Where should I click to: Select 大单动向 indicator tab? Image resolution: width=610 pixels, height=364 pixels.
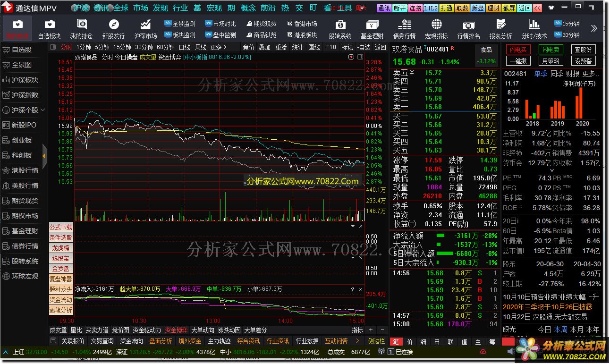(x=203, y=330)
